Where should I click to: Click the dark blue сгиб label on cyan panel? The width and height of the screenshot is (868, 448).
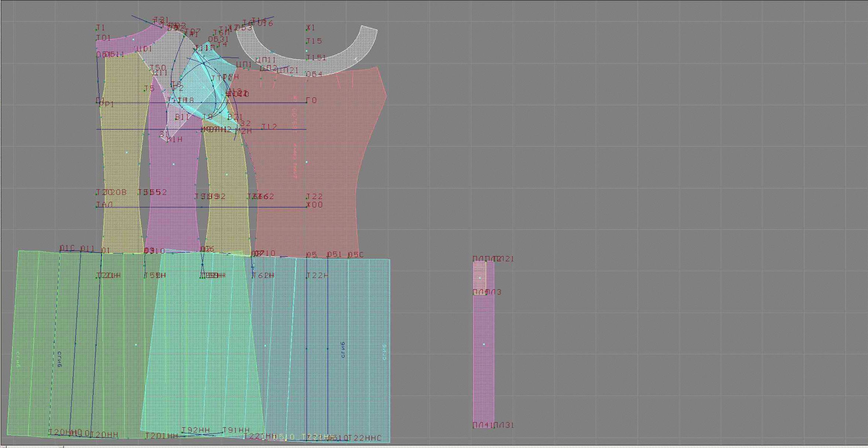click(343, 350)
